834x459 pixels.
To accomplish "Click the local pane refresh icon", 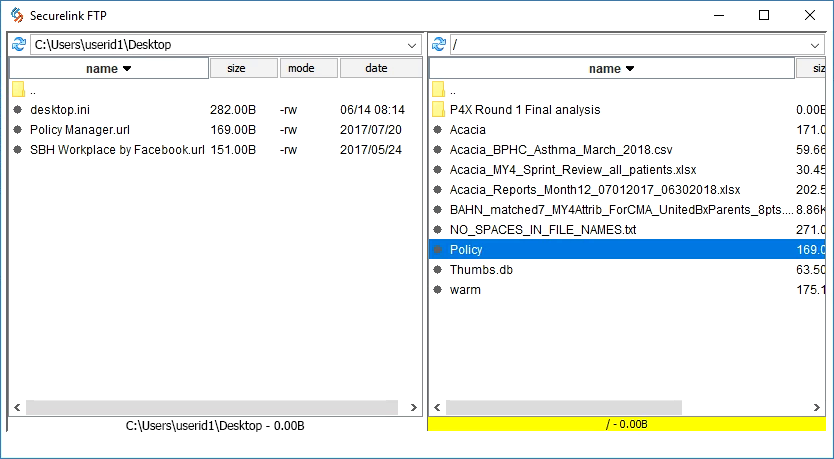I will (x=18, y=45).
